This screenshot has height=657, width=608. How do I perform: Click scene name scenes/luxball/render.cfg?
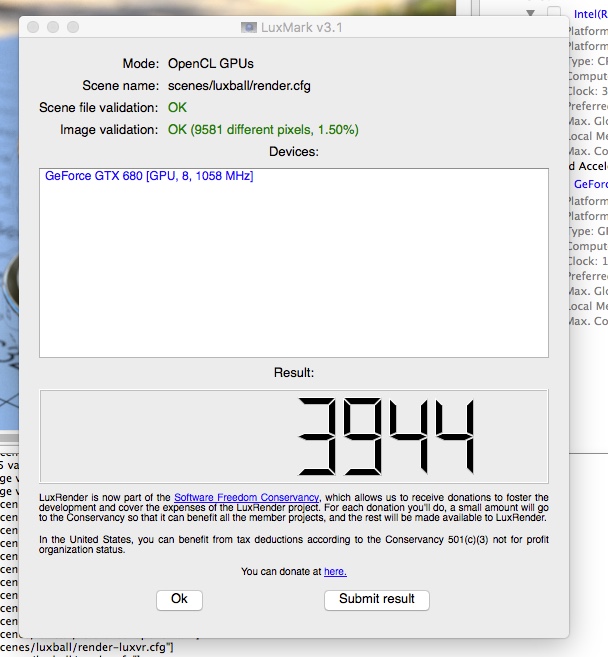coord(239,86)
